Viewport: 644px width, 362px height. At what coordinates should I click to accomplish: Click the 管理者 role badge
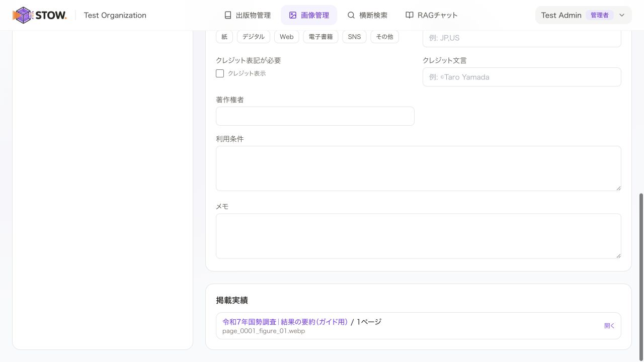pyautogui.click(x=599, y=15)
